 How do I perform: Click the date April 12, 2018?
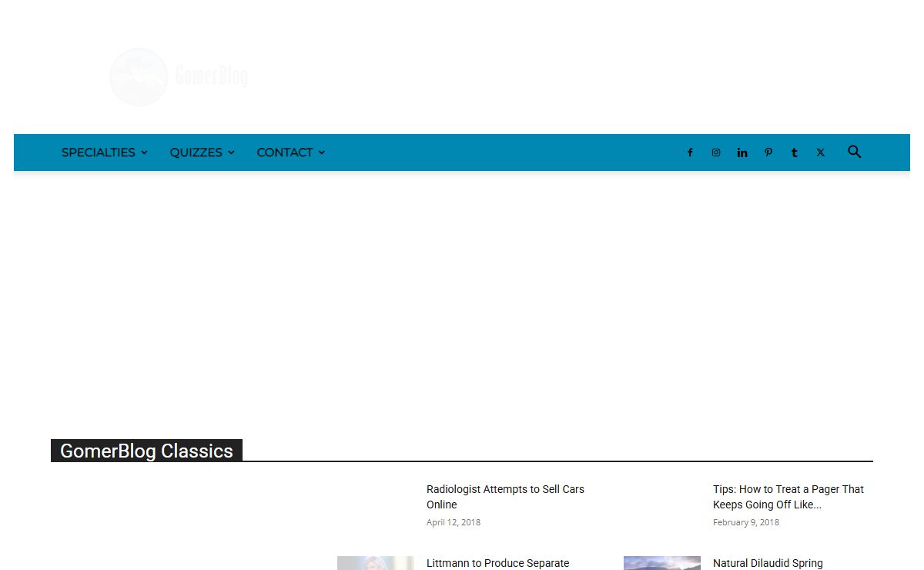(454, 522)
